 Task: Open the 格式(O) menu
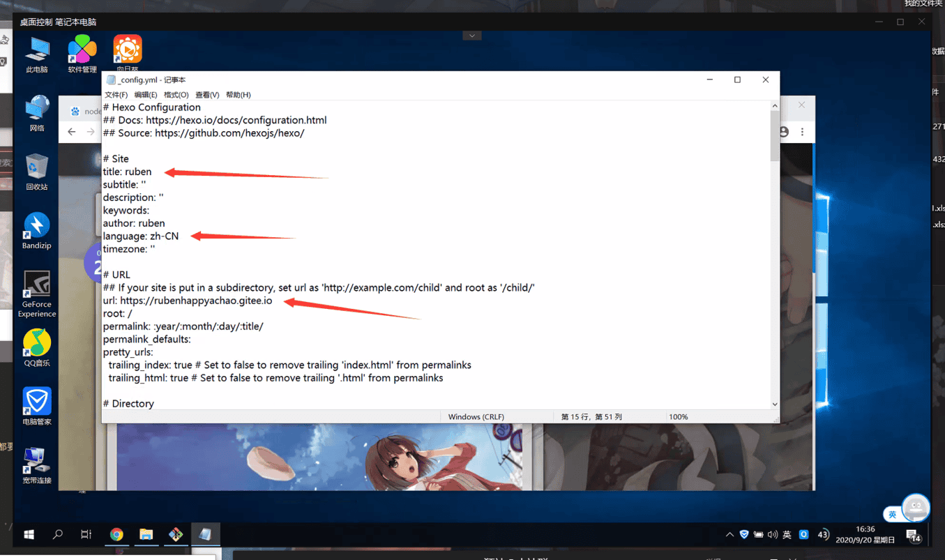[x=176, y=95]
